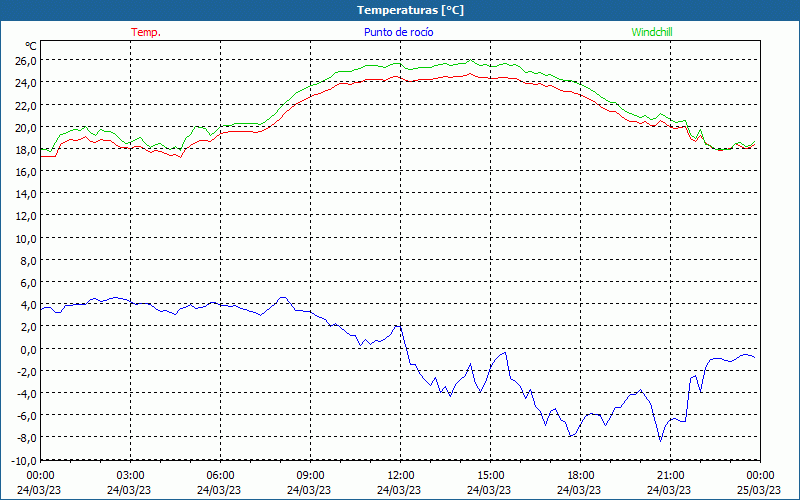800x500 pixels.
Task: Select the red 'Temp.' legend label
Action: [x=146, y=32]
